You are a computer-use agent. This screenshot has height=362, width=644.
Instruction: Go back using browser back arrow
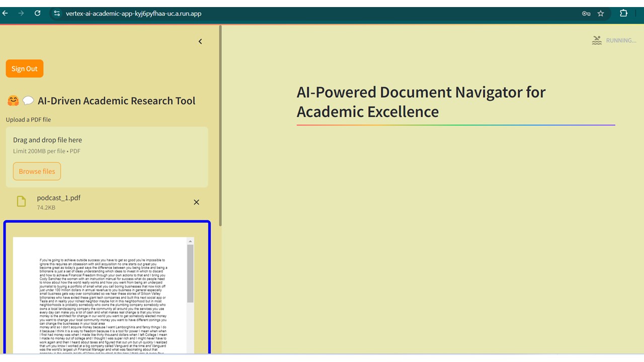click(x=5, y=14)
